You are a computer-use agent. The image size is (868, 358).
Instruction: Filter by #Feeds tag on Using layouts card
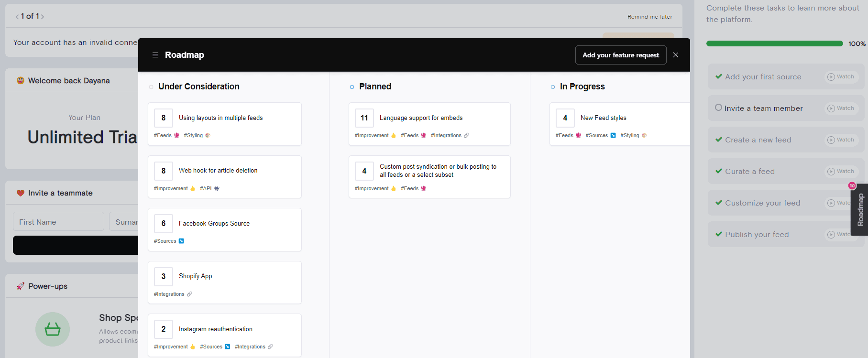coord(166,135)
